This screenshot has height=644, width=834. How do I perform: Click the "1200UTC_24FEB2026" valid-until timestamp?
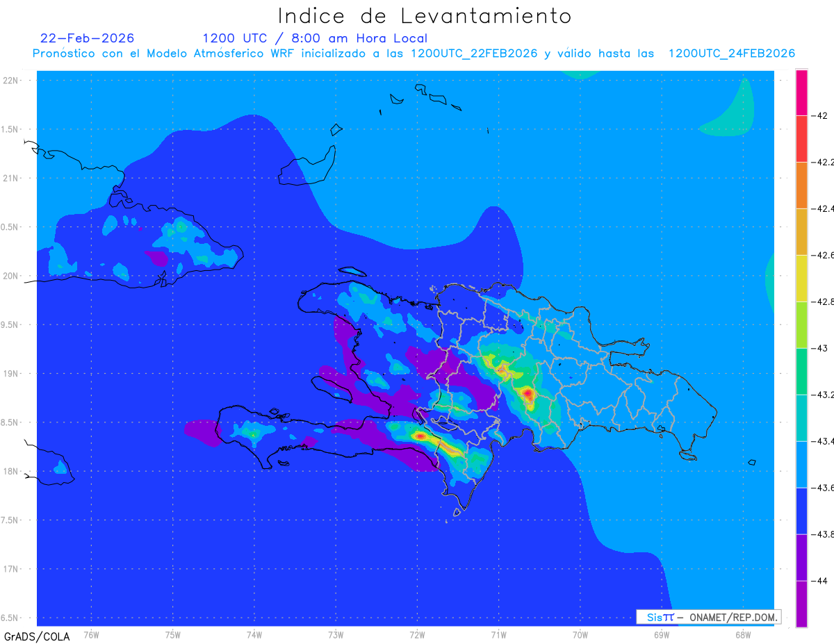[732, 53]
